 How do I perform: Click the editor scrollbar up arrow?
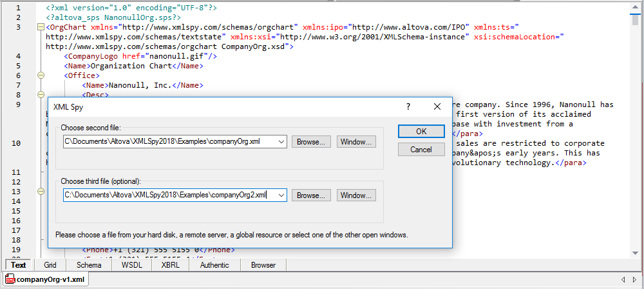636,7
